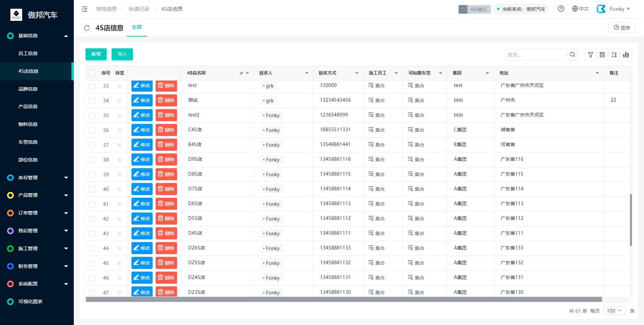
Task: Open 施工员工 集合 in row 44
Action: tap(376, 248)
